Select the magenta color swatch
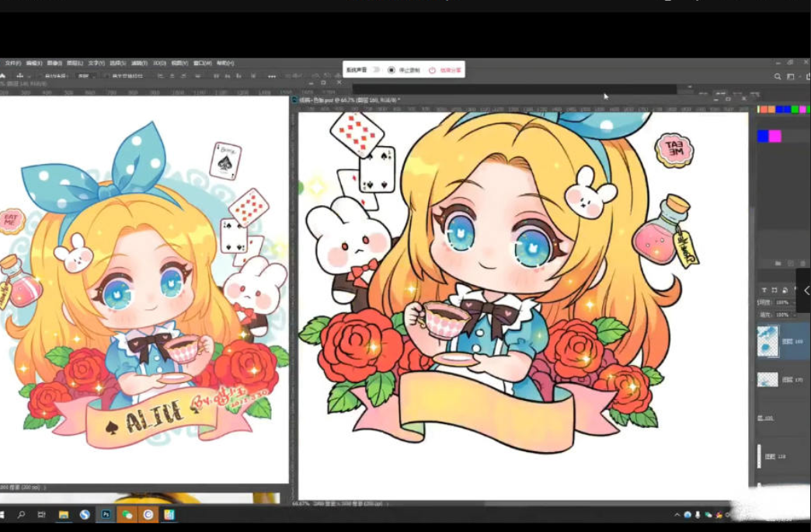811x532 pixels. click(x=774, y=136)
